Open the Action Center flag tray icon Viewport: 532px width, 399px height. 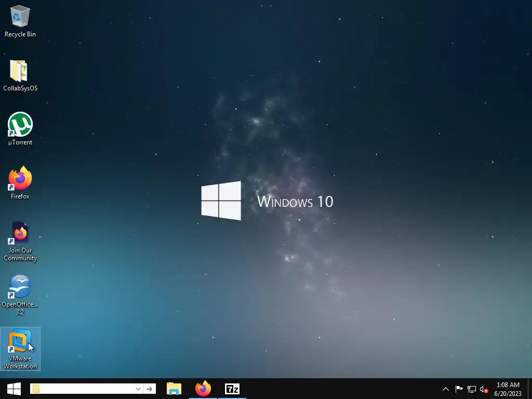459,389
